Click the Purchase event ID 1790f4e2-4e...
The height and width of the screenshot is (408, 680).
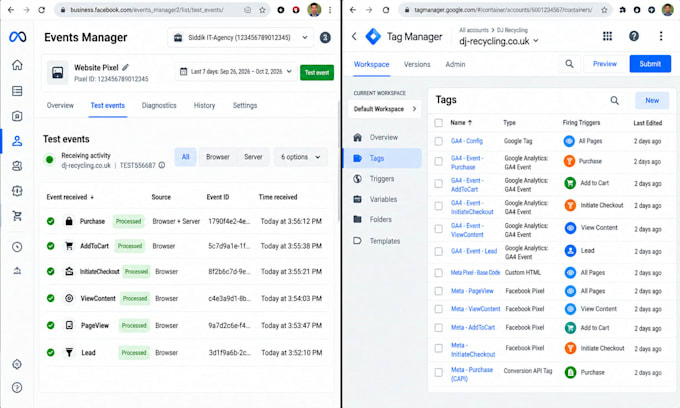tap(229, 222)
